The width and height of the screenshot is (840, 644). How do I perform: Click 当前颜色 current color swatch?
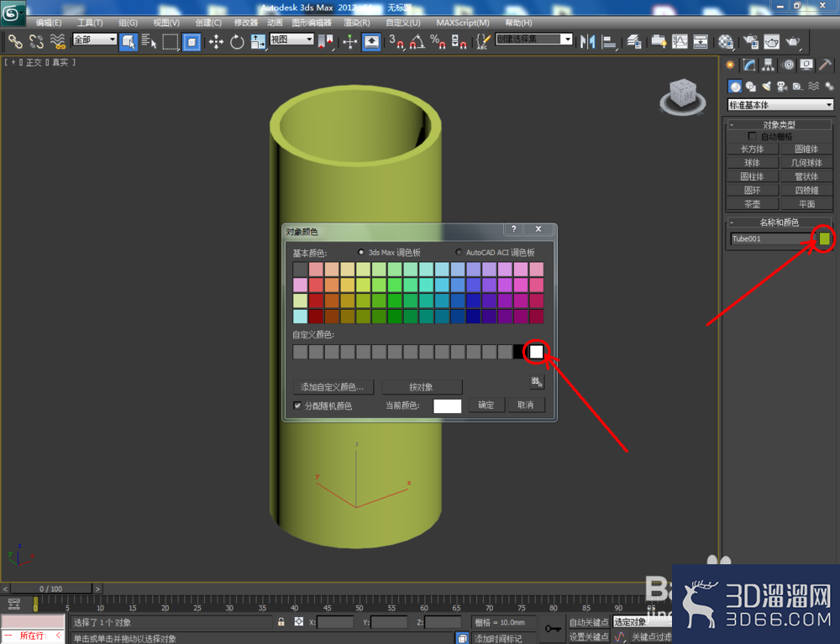pyautogui.click(x=448, y=406)
